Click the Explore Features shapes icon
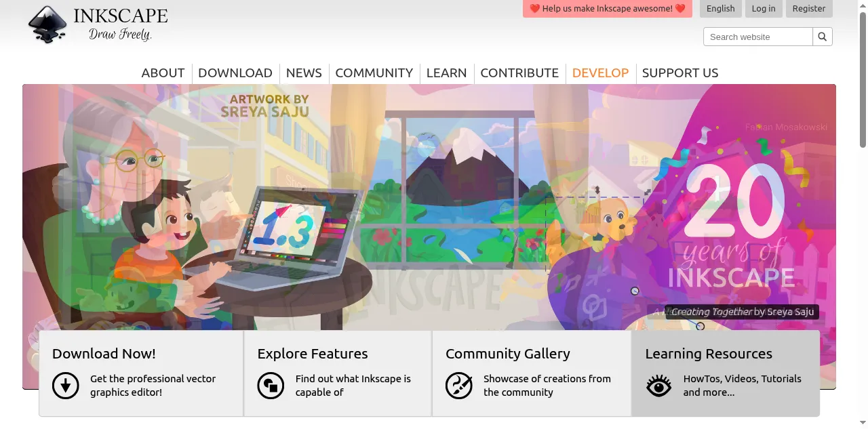Screen dimensions: 868x429 (x=271, y=386)
